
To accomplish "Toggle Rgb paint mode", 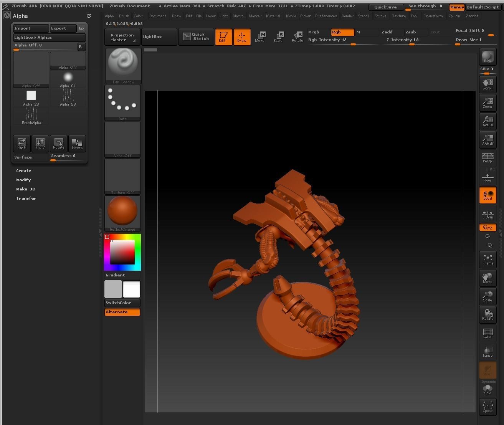I will coord(342,32).
